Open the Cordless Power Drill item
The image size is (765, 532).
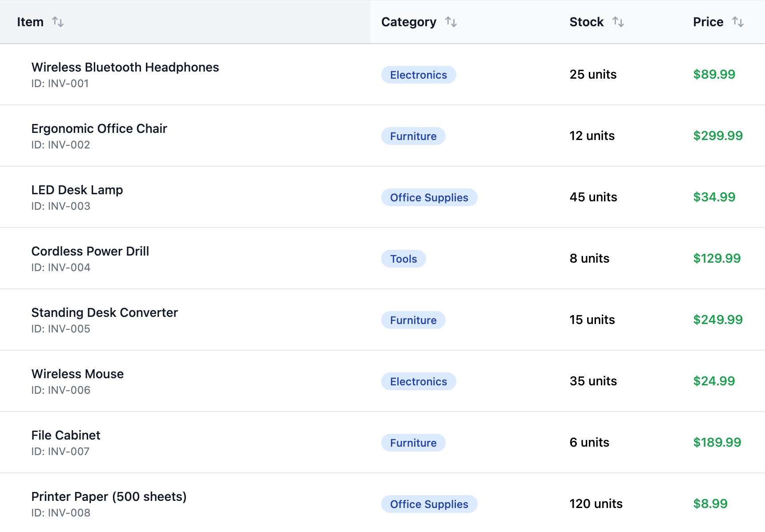pos(90,251)
